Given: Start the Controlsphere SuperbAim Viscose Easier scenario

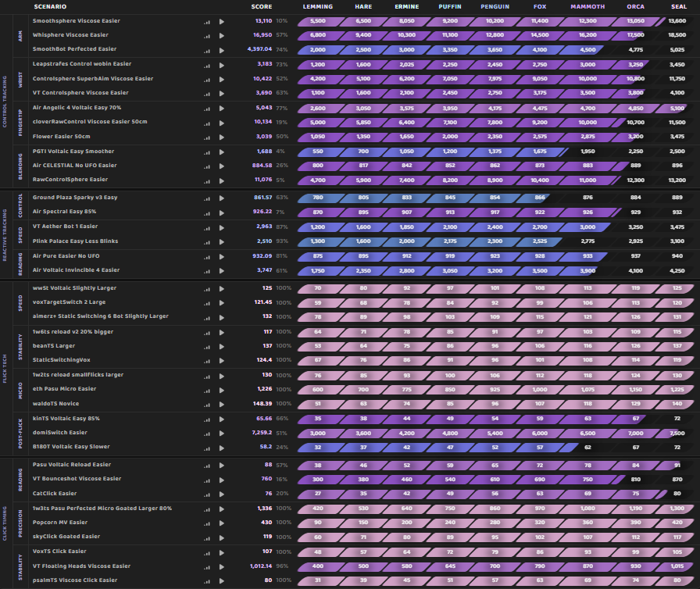Looking at the screenshot, I should (222, 80).
